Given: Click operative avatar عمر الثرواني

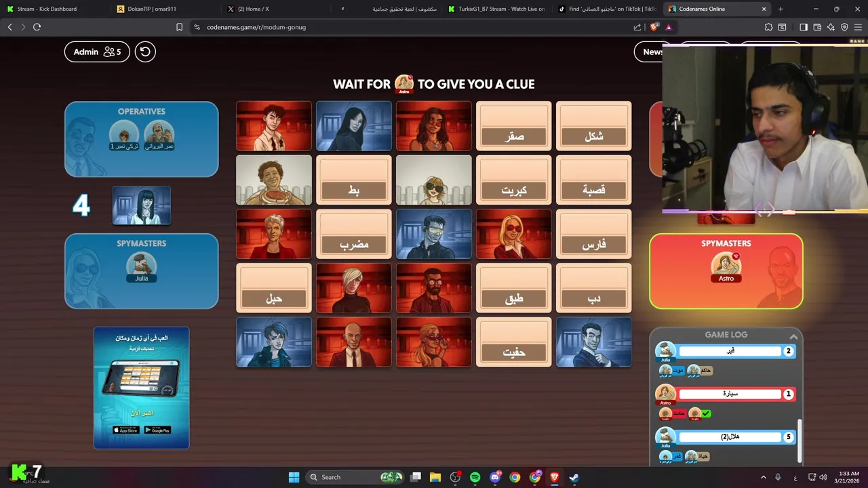Looking at the screenshot, I should [x=159, y=134].
